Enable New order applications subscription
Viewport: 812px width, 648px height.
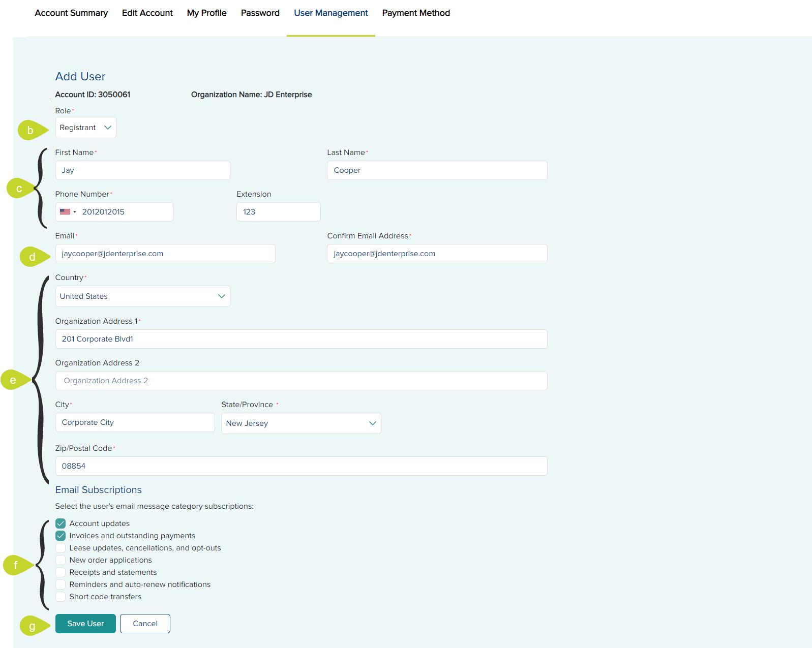(x=61, y=560)
